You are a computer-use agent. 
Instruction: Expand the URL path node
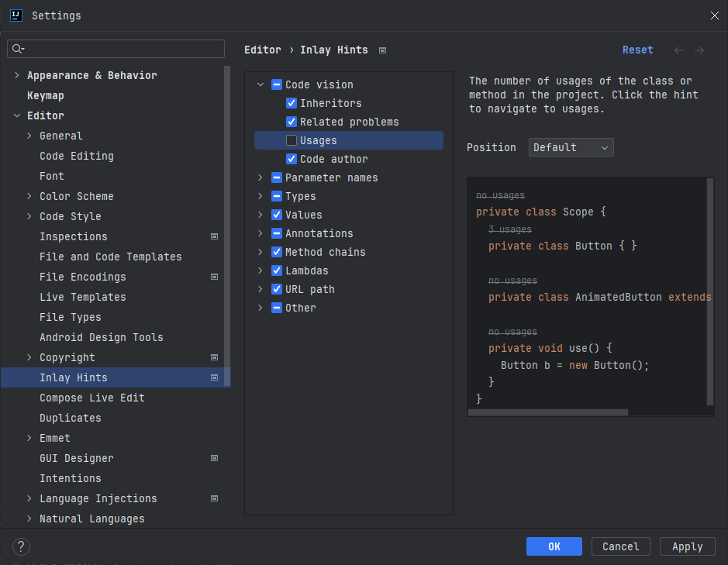pyautogui.click(x=260, y=289)
